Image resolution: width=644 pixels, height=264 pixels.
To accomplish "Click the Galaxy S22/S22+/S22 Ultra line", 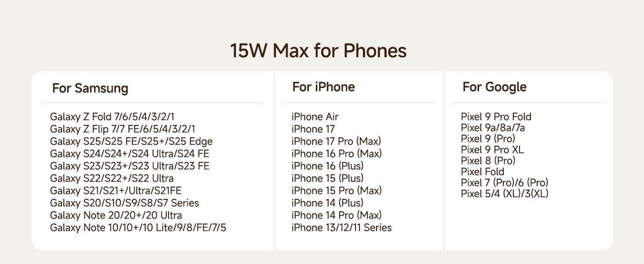I will [x=112, y=179].
